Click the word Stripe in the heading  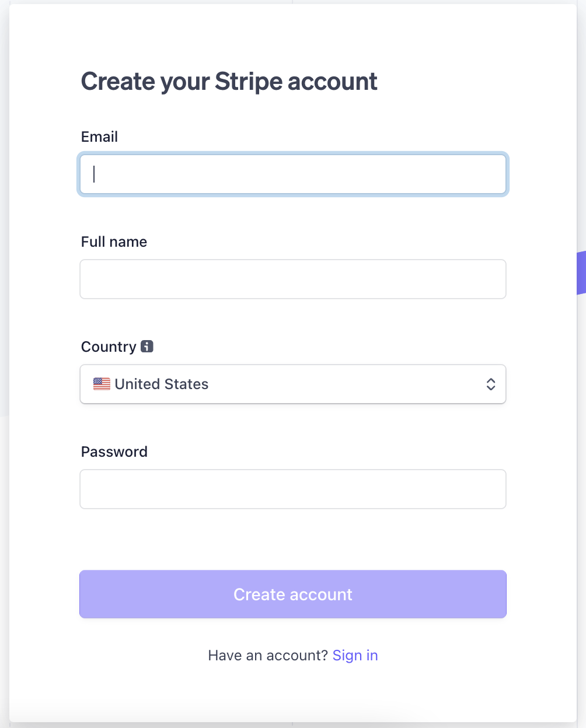coord(249,82)
